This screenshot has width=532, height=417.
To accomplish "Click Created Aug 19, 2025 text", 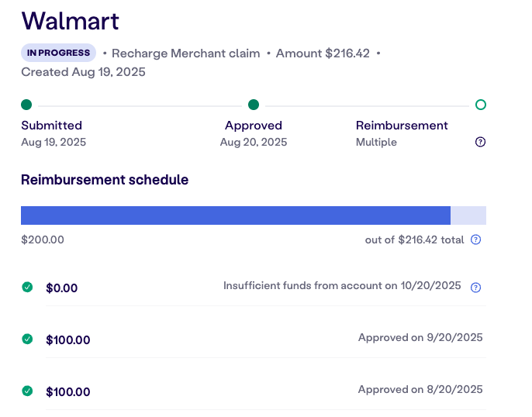I will point(83,72).
